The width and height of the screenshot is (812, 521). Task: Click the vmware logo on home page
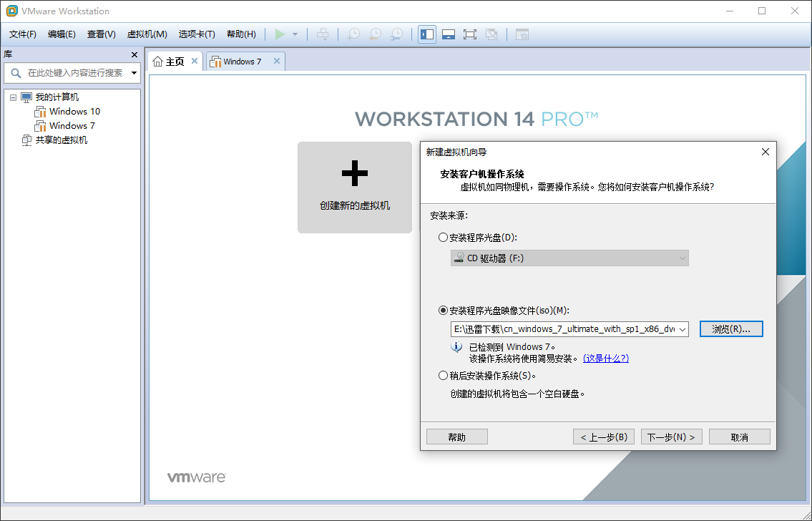pos(196,477)
